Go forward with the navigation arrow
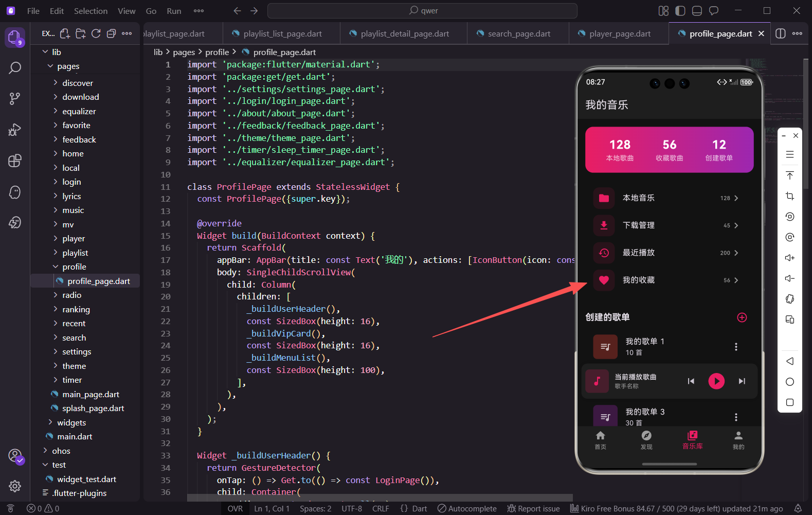 click(x=254, y=11)
